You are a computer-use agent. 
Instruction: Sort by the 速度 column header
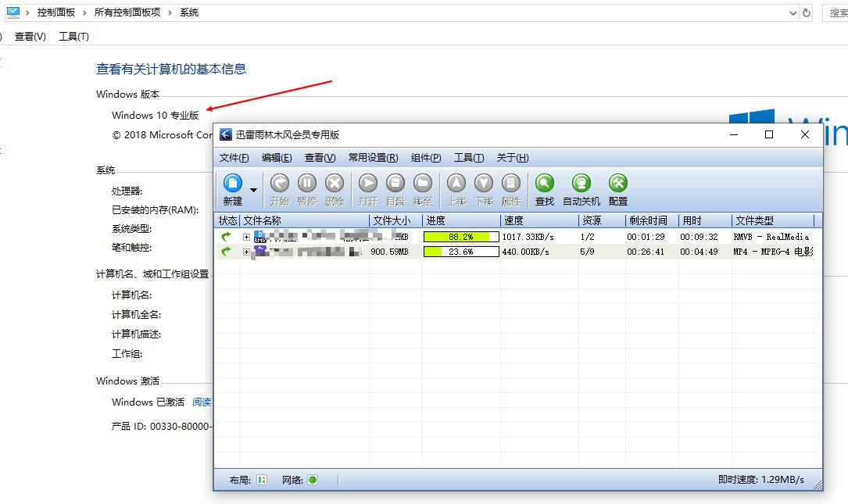[x=539, y=220]
